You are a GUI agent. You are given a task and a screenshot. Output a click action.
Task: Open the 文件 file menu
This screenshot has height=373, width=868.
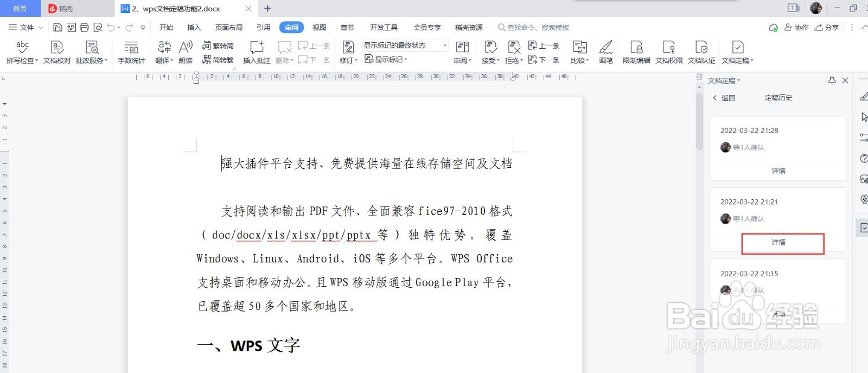tap(25, 27)
